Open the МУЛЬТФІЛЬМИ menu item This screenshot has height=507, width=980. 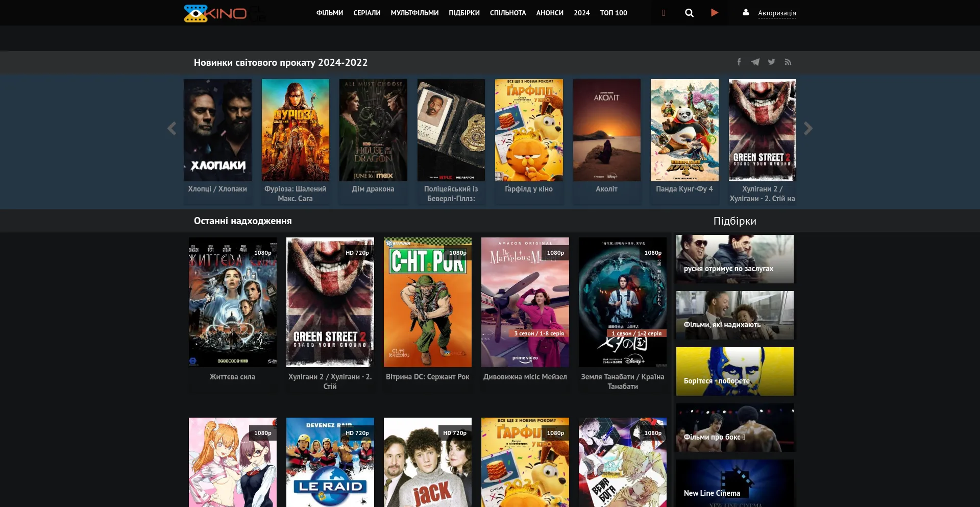pos(414,13)
